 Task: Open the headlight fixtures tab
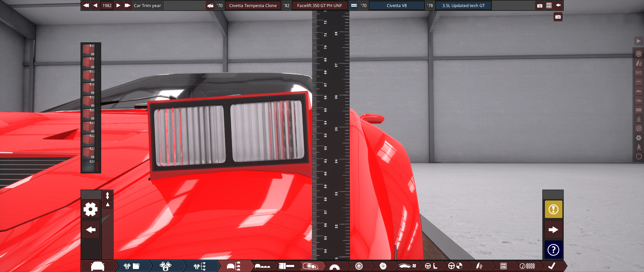[x=310, y=266]
